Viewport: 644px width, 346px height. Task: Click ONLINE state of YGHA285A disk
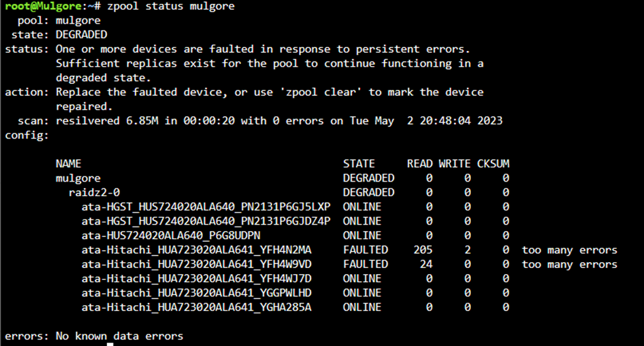tap(362, 308)
